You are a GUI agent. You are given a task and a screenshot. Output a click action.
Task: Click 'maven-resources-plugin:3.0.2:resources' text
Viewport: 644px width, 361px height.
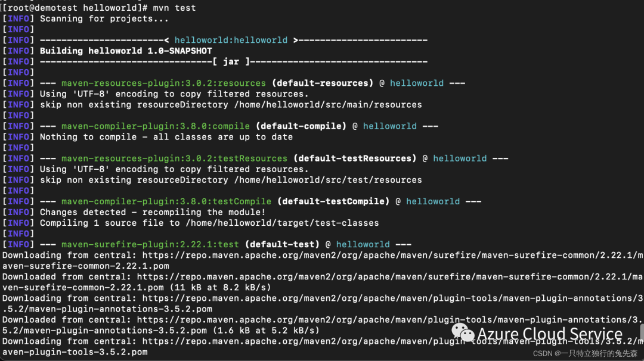tap(163, 83)
